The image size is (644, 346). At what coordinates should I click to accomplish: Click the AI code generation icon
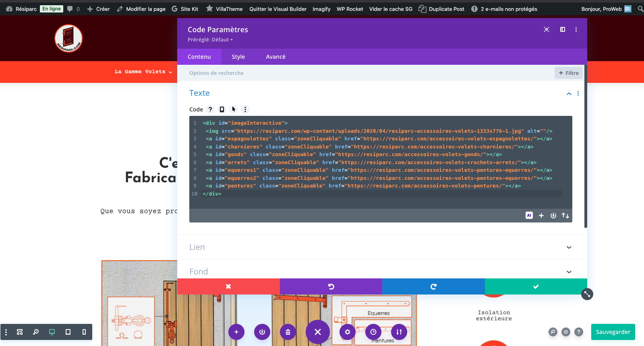coord(529,216)
